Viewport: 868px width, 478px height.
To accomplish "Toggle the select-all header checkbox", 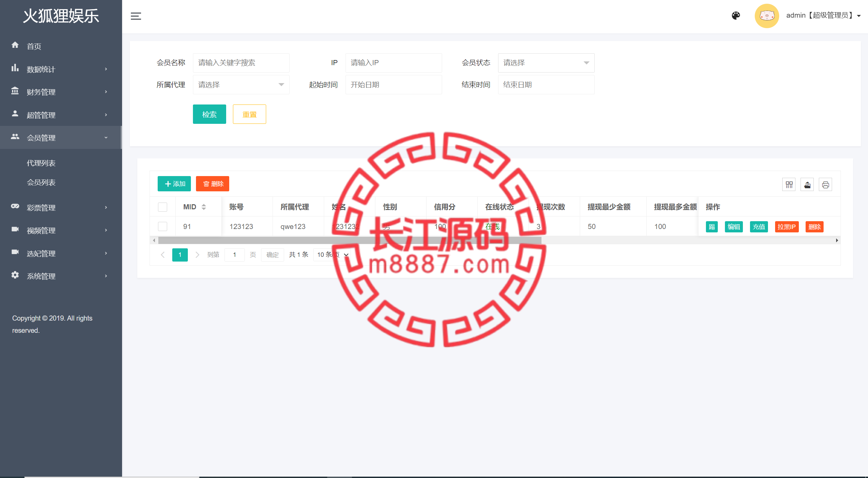I will (x=163, y=207).
